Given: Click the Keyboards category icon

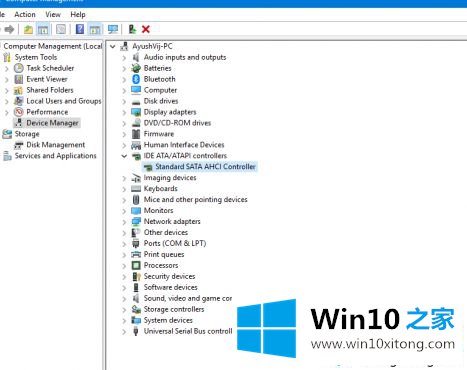Looking at the screenshot, I should click(x=136, y=189).
